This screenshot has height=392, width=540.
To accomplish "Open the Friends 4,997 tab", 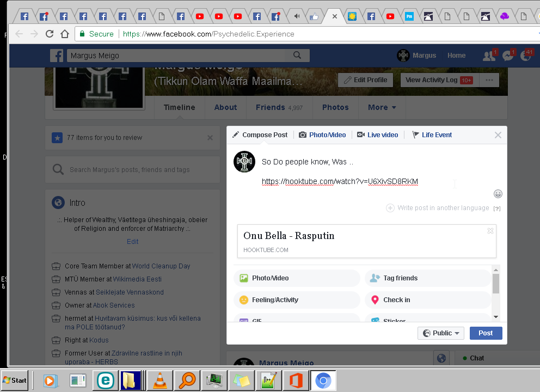I will click(x=279, y=107).
